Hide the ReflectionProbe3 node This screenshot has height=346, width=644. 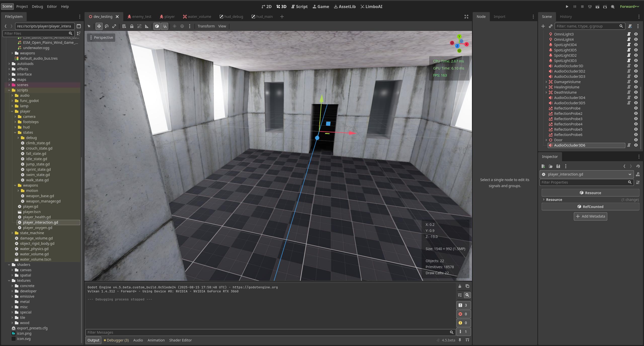click(636, 119)
